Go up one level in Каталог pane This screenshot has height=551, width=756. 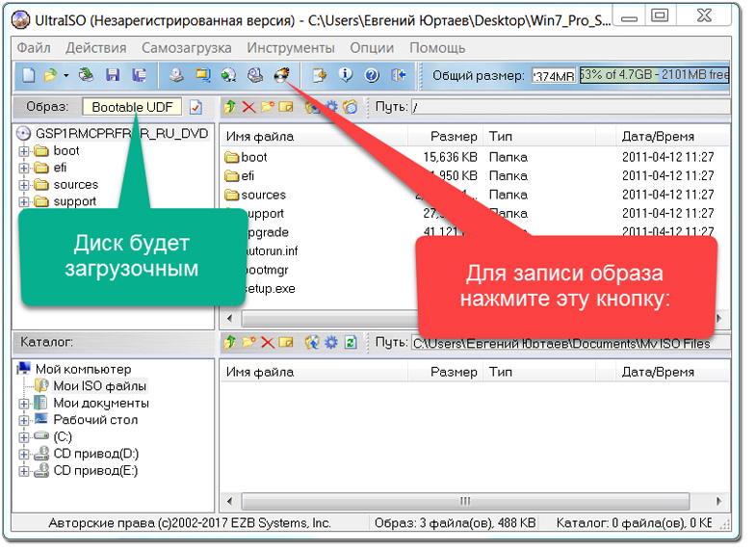230,342
